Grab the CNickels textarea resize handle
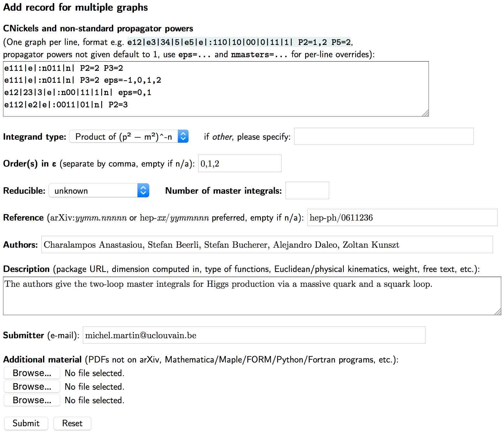 coord(426,113)
